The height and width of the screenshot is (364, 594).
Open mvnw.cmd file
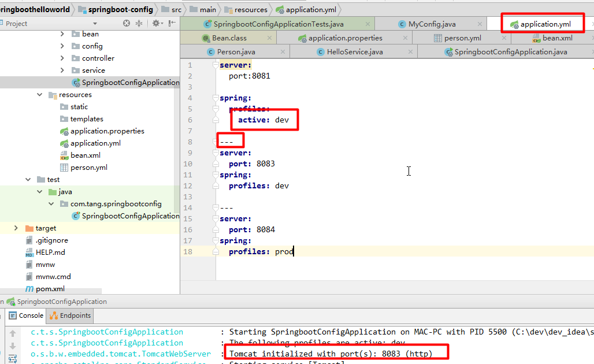tap(48, 277)
